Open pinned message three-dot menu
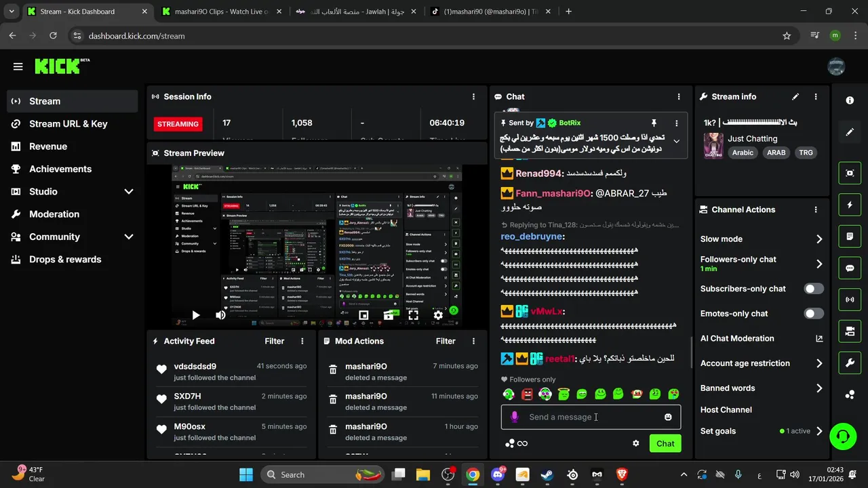868x488 pixels. [x=676, y=123]
